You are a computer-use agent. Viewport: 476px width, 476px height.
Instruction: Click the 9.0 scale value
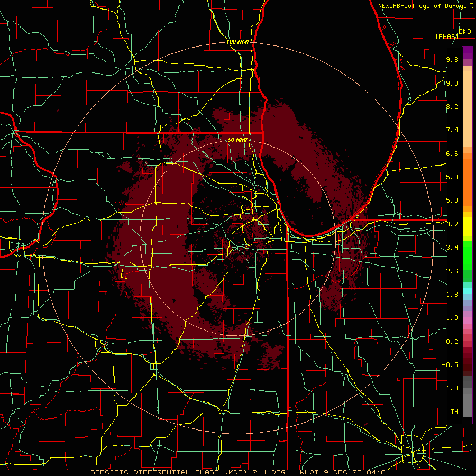pos(452,83)
